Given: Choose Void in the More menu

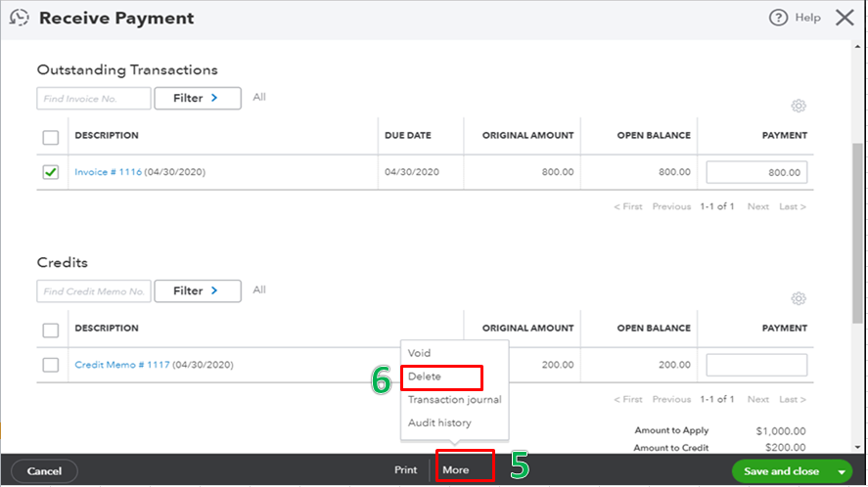Looking at the screenshot, I should [x=419, y=353].
